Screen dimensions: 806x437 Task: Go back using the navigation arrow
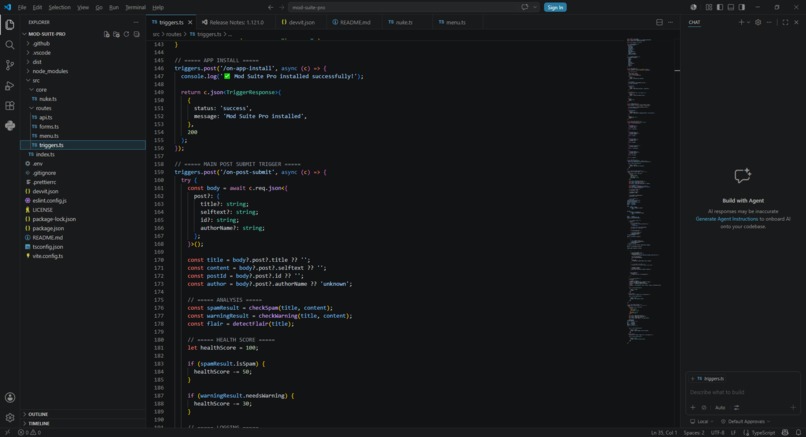pos(270,7)
